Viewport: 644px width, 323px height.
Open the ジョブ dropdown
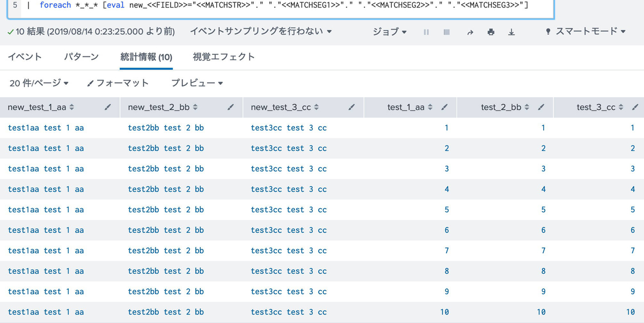pyautogui.click(x=390, y=32)
